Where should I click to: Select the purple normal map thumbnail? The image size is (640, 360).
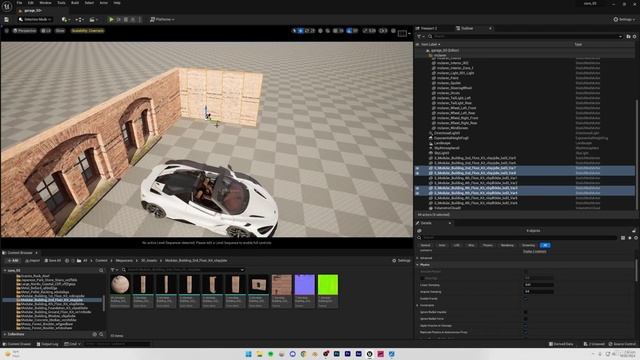[304, 284]
